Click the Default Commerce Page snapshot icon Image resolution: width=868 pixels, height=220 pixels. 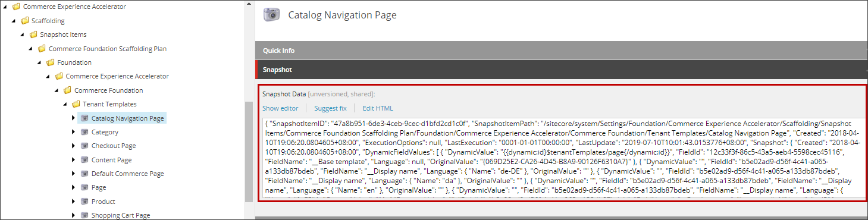tap(84, 174)
